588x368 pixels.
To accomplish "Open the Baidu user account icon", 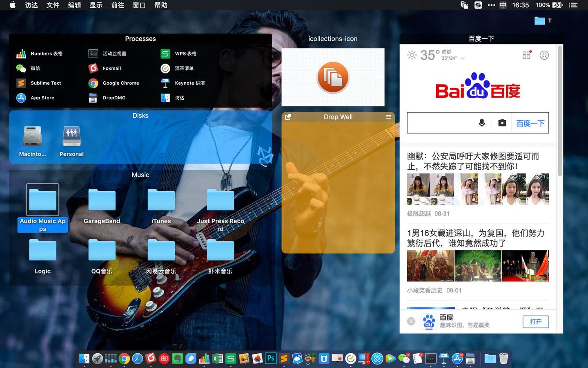I will [x=544, y=55].
